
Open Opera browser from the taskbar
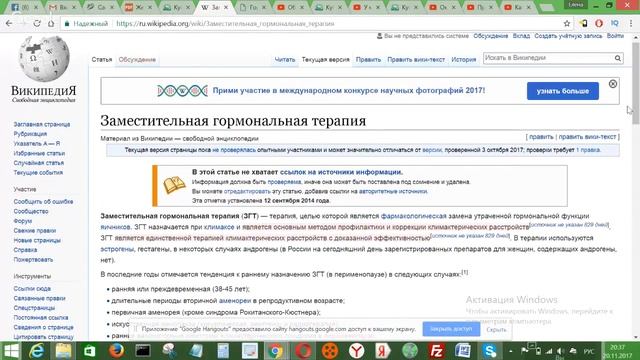[x=303, y=351]
